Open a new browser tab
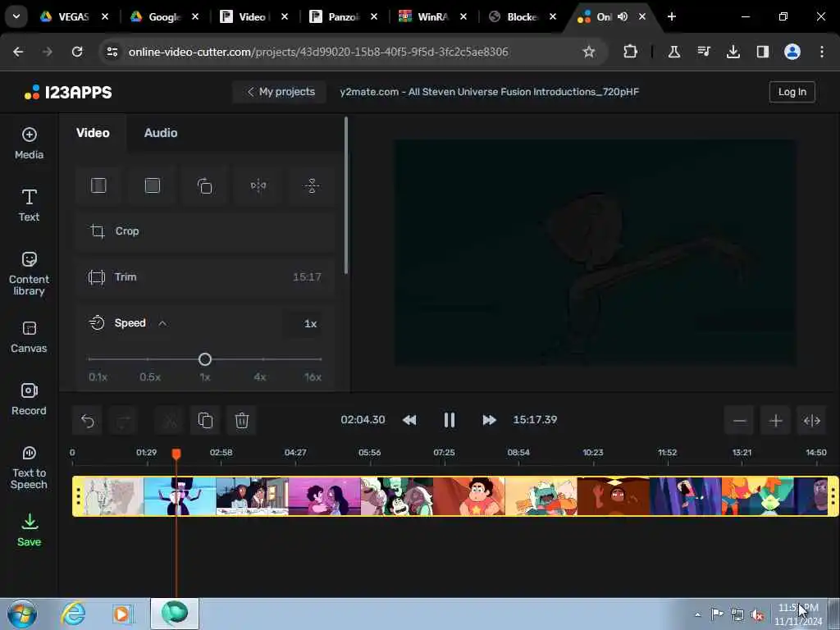This screenshot has height=630, width=840. pyautogui.click(x=671, y=16)
